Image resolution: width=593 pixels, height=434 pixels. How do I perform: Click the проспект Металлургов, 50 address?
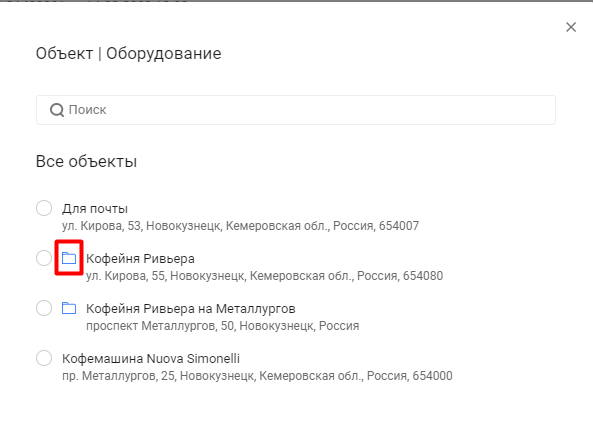point(222,326)
